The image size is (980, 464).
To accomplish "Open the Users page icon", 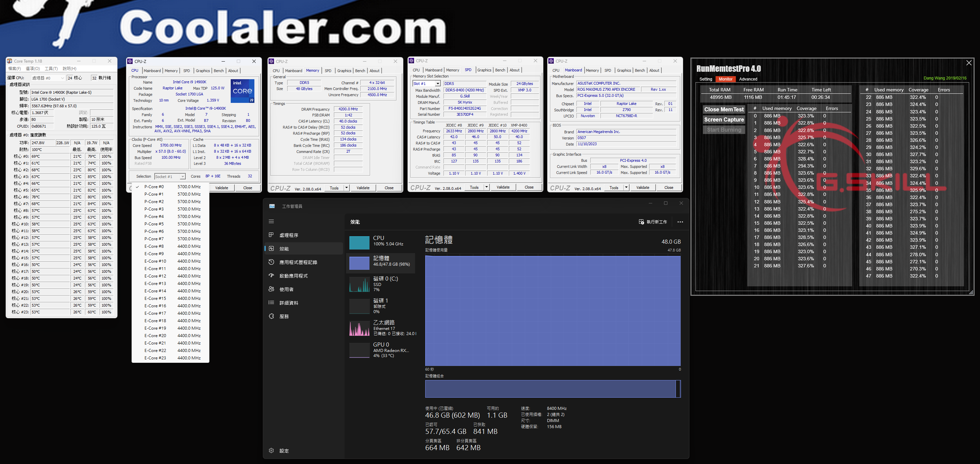I will 271,289.
